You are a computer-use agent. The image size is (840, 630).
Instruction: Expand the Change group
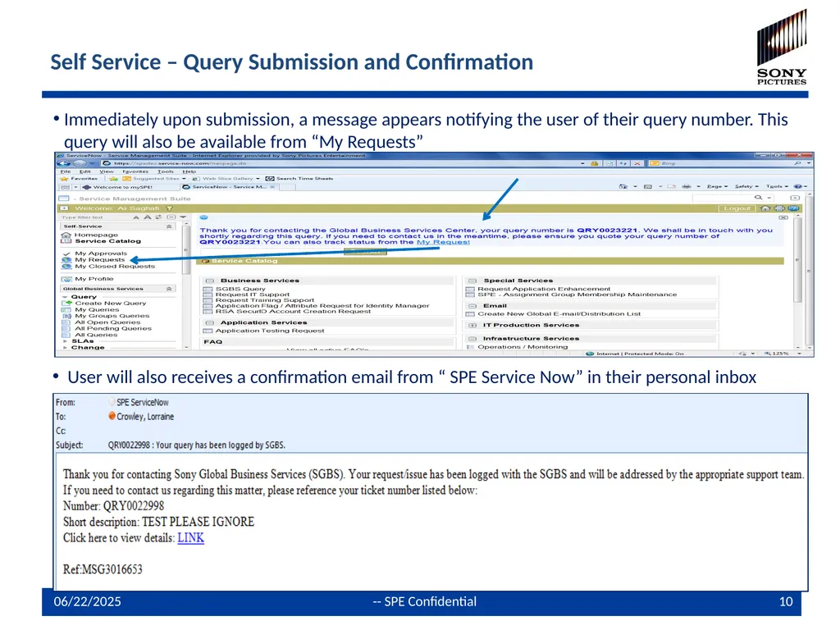tap(66, 348)
